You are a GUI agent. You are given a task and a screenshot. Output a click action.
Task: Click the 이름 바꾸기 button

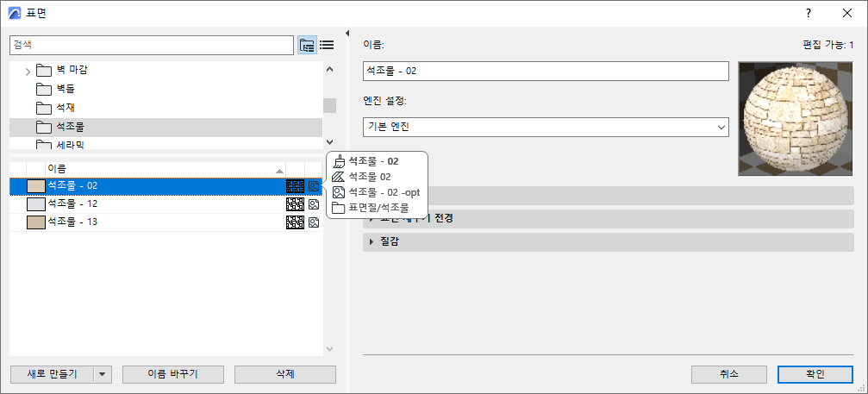172,375
